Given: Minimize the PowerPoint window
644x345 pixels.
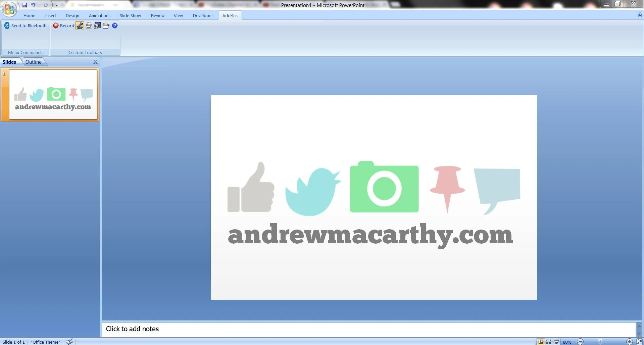Looking at the screenshot, I should (606, 4).
